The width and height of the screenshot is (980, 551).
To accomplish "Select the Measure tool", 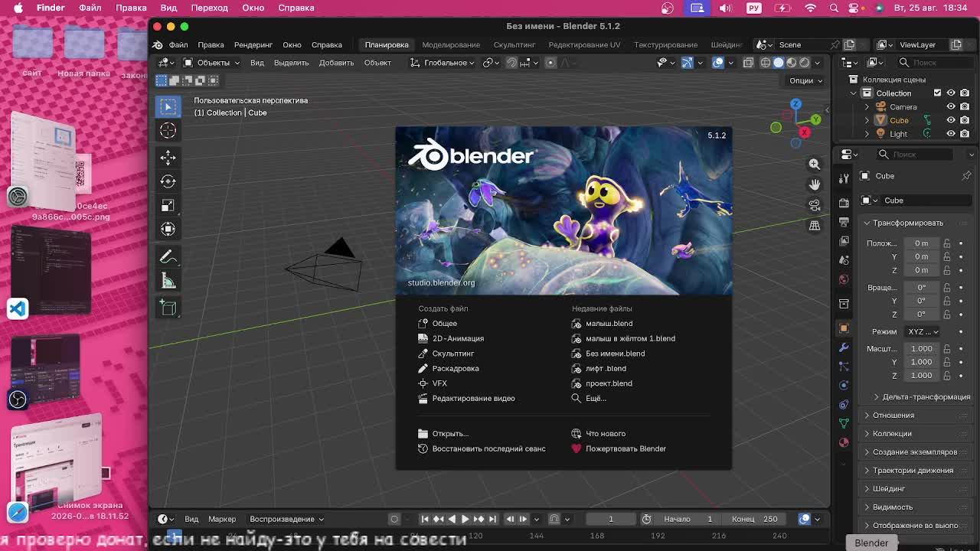I will point(168,281).
